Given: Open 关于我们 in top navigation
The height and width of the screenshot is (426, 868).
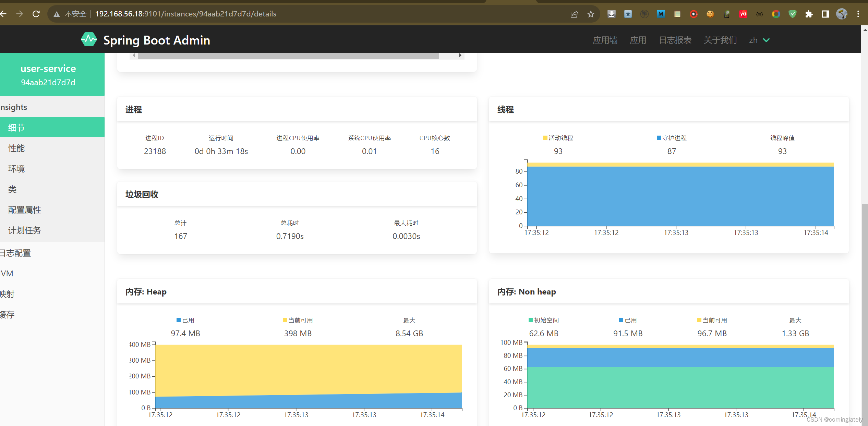Looking at the screenshot, I should pyautogui.click(x=720, y=40).
